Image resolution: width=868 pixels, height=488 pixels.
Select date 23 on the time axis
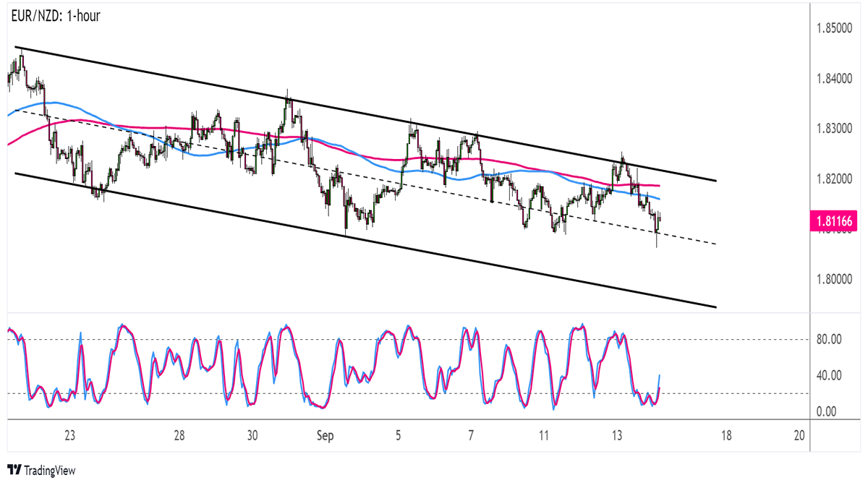pyautogui.click(x=69, y=436)
